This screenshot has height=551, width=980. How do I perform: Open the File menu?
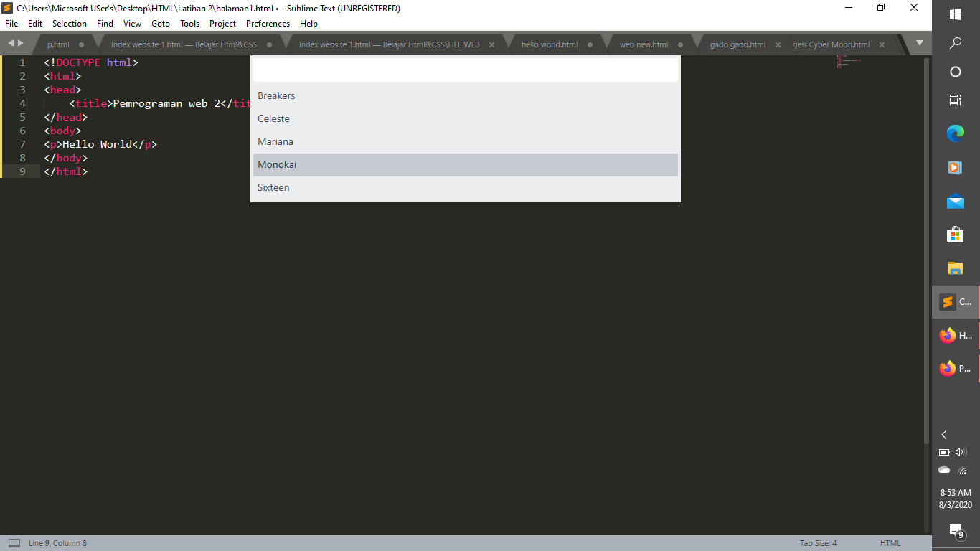pyautogui.click(x=11, y=24)
